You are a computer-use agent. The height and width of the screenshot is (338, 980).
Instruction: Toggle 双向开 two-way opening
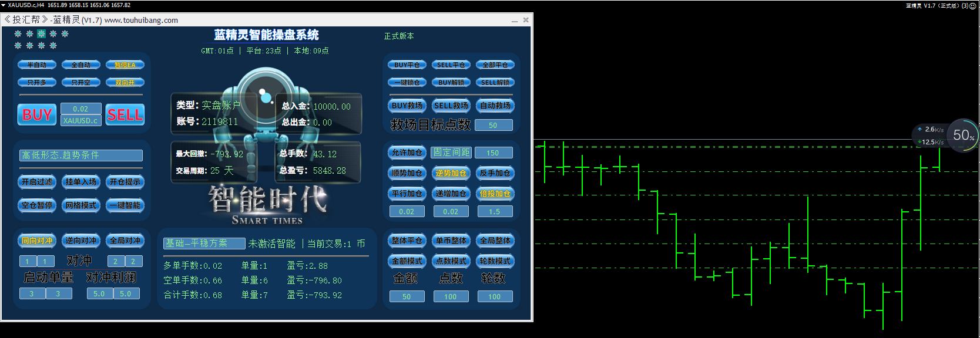(125, 83)
